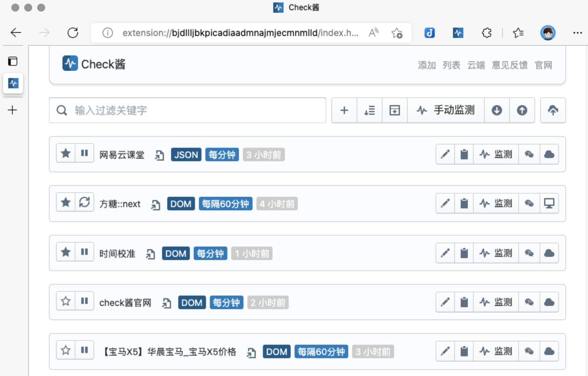Open 官网 in the top navigation
588x376 pixels.
pyautogui.click(x=543, y=65)
